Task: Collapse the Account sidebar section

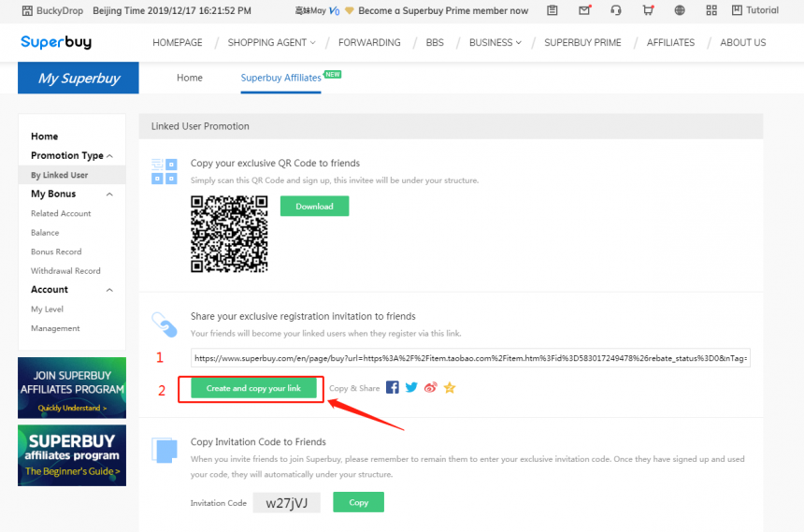Action: 109,290
